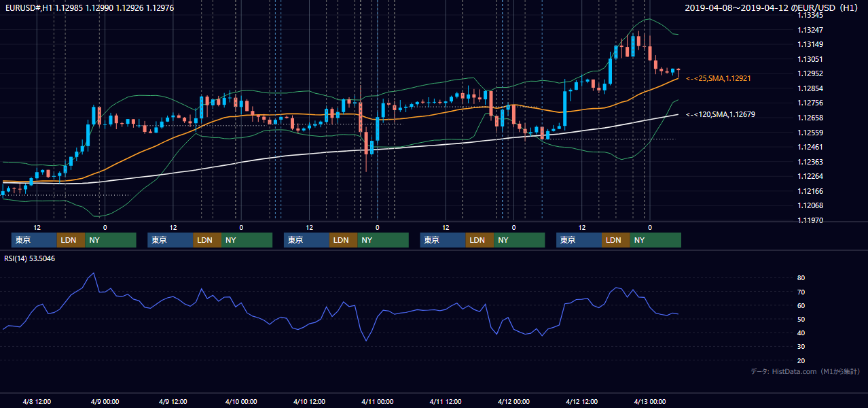Click the LDN session block for April 10

(343, 240)
